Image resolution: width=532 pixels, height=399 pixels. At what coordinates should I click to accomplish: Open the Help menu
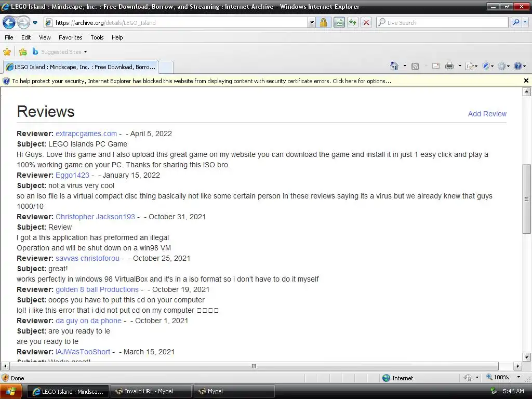point(117,37)
